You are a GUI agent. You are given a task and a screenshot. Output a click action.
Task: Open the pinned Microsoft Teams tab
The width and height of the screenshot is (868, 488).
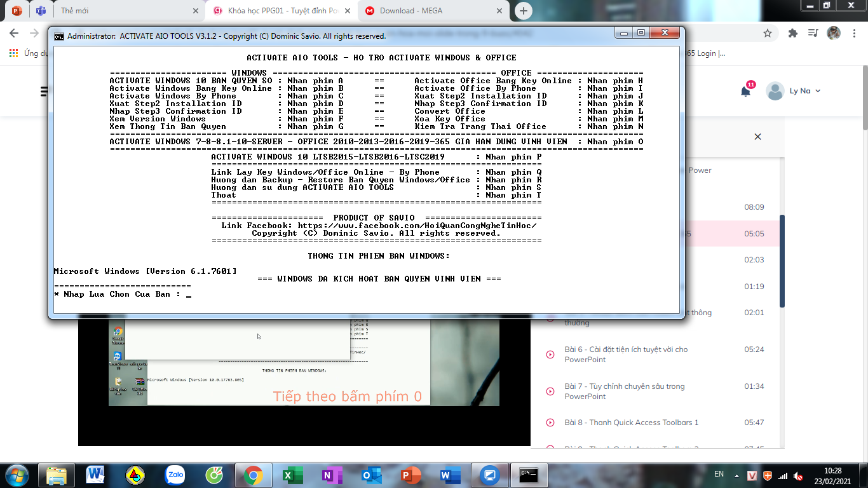click(x=41, y=10)
